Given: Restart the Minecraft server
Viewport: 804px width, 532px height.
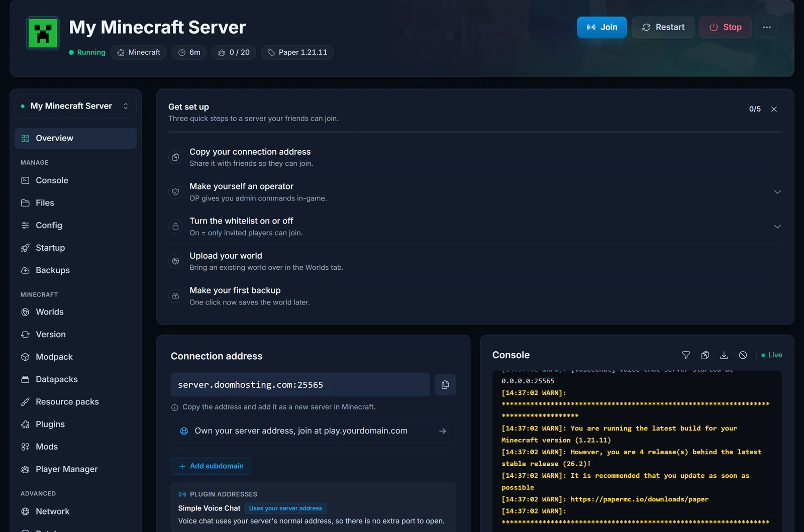Looking at the screenshot, I should 663,27.
